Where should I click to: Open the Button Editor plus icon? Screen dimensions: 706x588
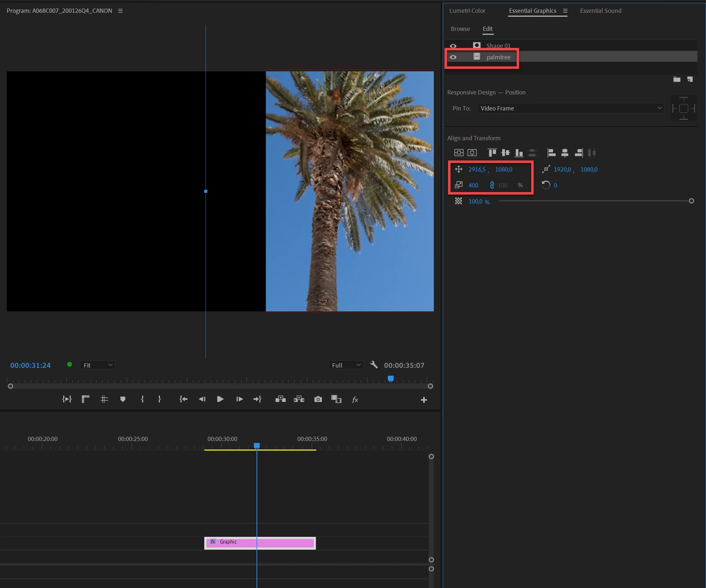(x=424, y=400)
